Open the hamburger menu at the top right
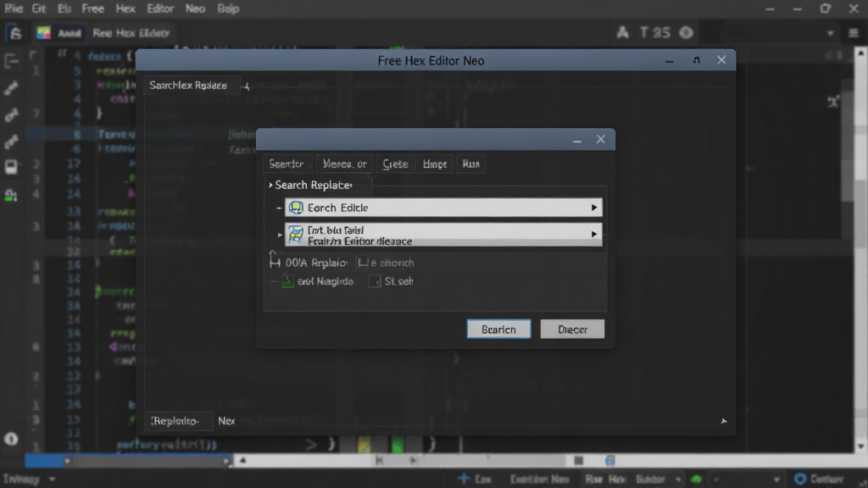This screenshot has height=488, width=868. click(854, 33)
